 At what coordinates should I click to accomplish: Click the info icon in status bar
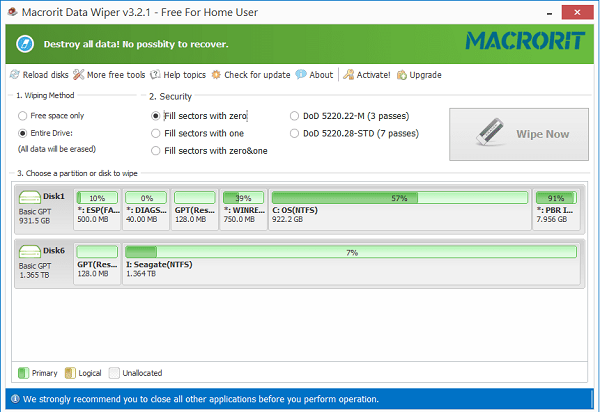click(15, 399)
